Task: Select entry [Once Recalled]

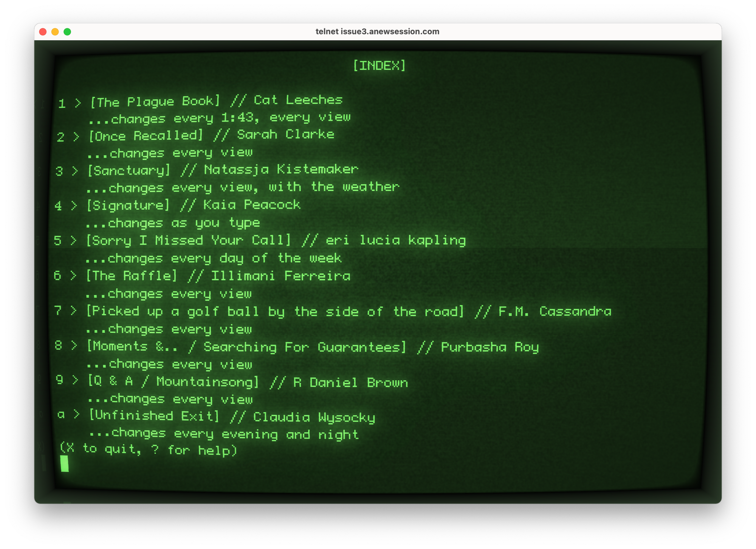Action: click(146, 135)
